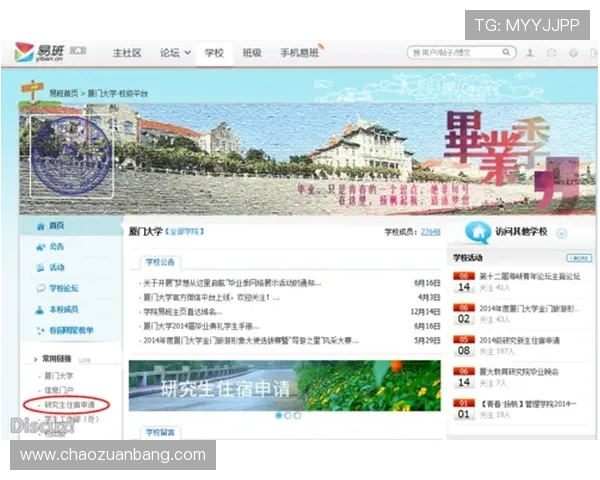
Task: Open 活动 in the left sidebar
Action: (57, 268)
